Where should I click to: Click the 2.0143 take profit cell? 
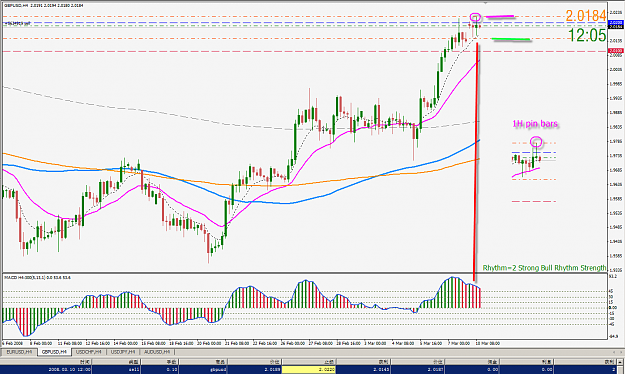(364, 370)
